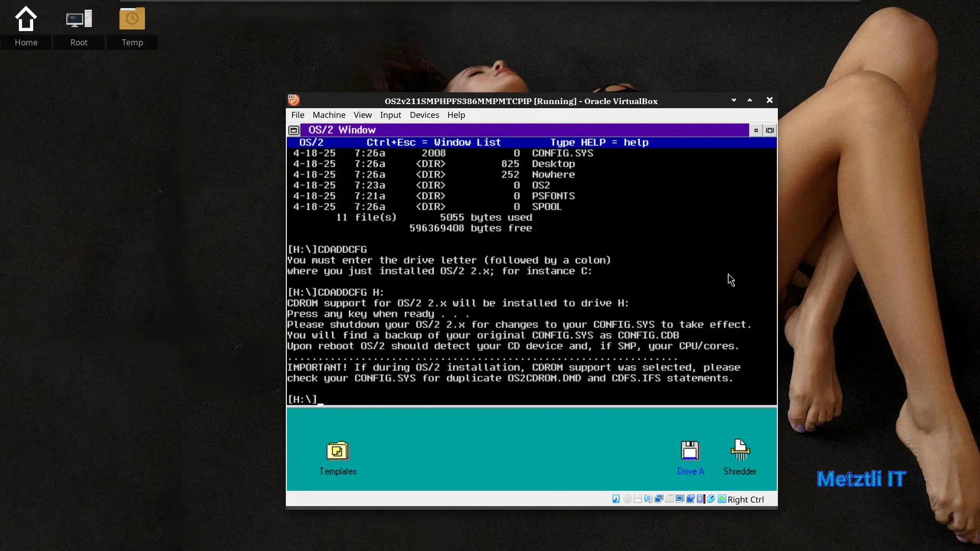Click the overlapping screens status bar icon
The width and height of the screenshot is (980, 551).
click(690, 499)
